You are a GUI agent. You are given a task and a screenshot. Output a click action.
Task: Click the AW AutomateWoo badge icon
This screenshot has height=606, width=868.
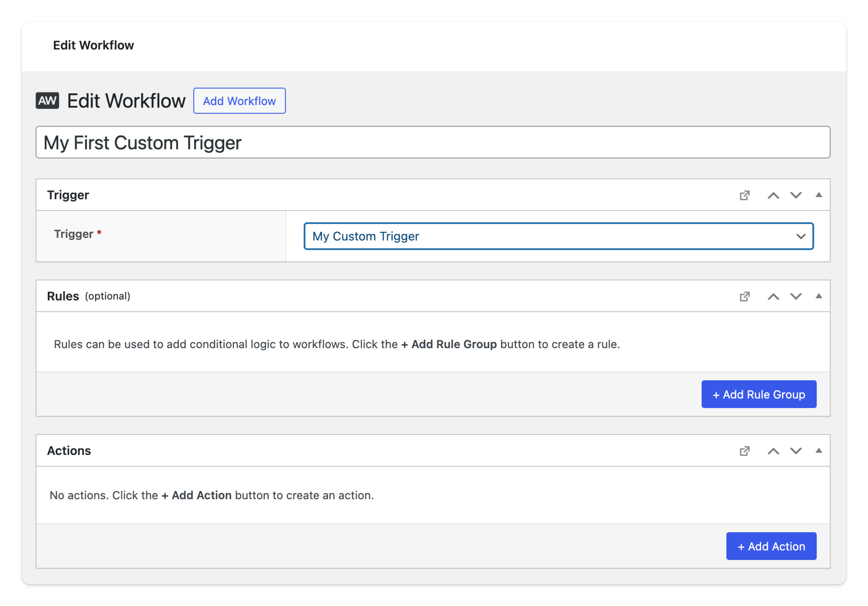pyautogui.click(x=48, y=100)
